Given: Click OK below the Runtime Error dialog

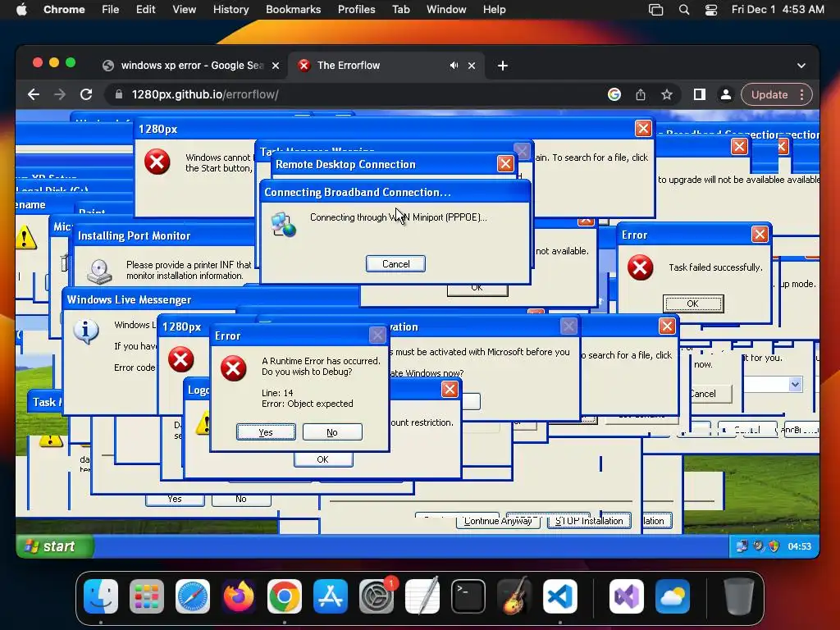Looking at the screenshot, I should coord(323,459).
